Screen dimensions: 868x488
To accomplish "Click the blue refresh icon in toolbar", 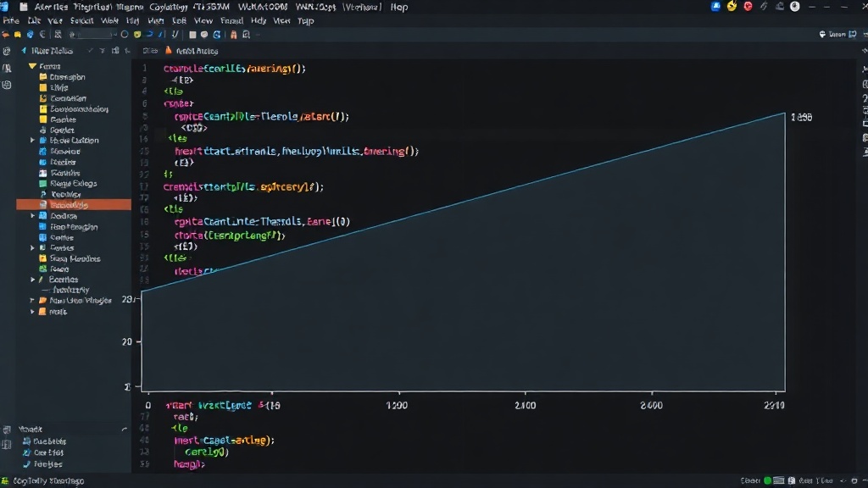I will click(217, 34).
